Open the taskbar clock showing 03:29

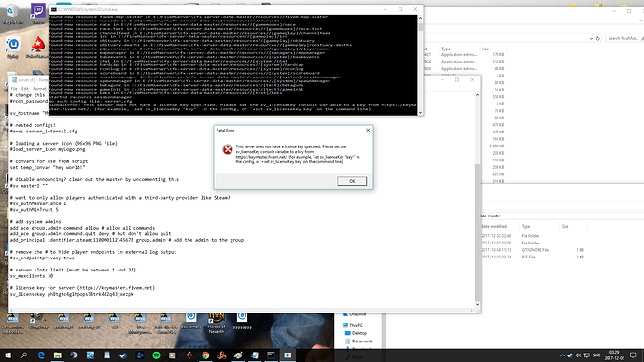pyautogui.click(x=613, y=355)
